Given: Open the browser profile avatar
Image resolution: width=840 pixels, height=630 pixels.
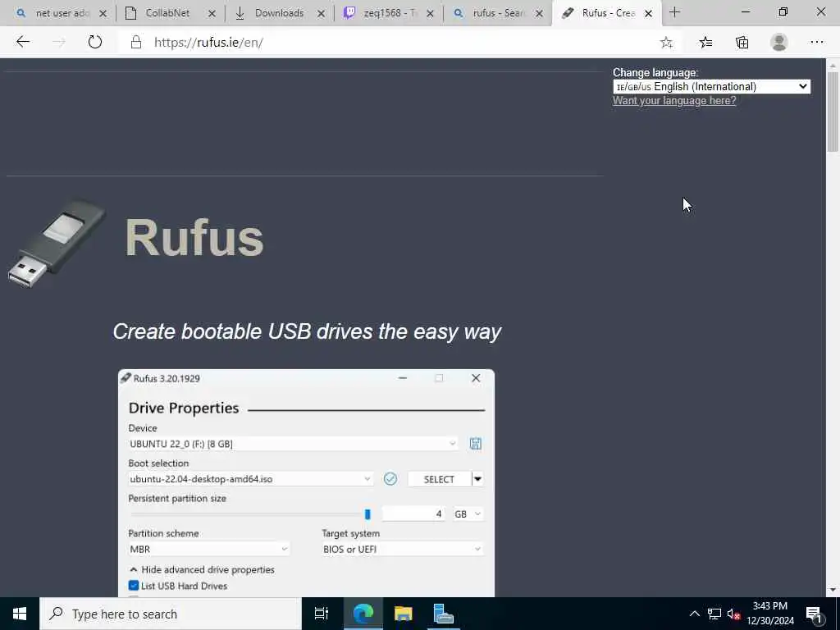Looking at the screenshot, I should click(779, 43).
